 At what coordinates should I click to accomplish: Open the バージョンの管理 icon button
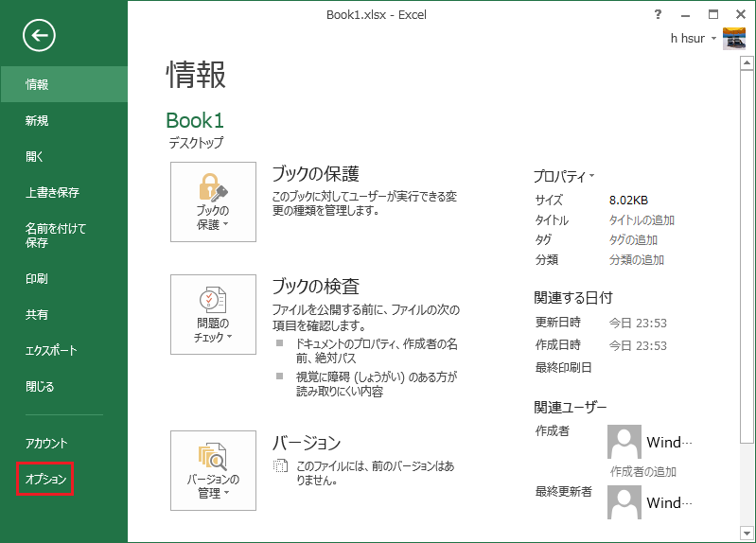213,469
